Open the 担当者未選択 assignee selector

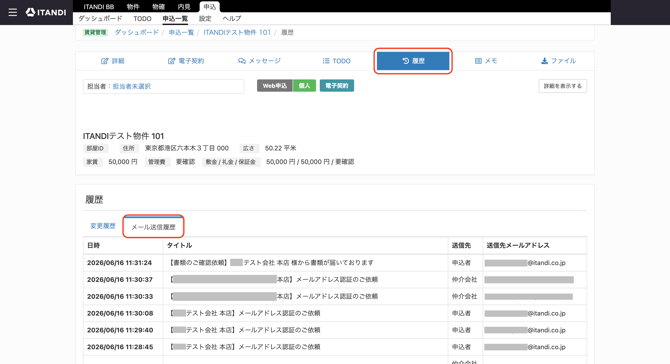[x=132, y=86]
